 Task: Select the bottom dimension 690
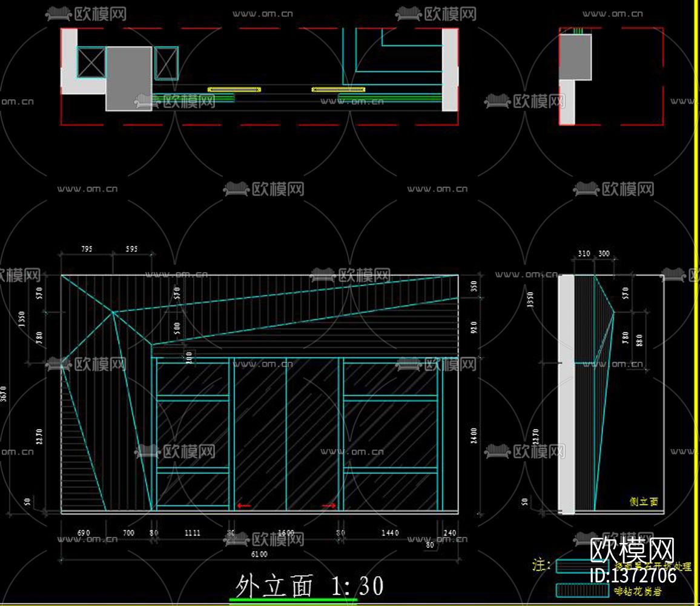pyautogui.click(x=84, y=533)
